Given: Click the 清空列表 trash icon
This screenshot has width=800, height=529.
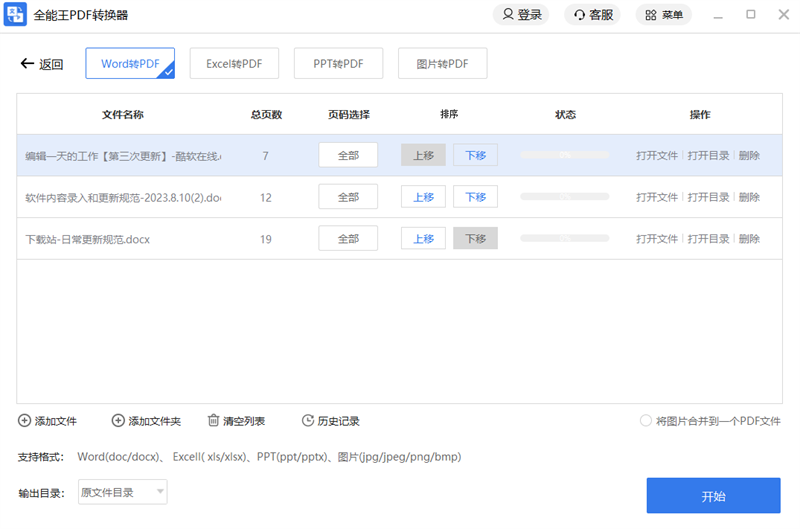Looking at the screenshot, I should pos(213,421).
